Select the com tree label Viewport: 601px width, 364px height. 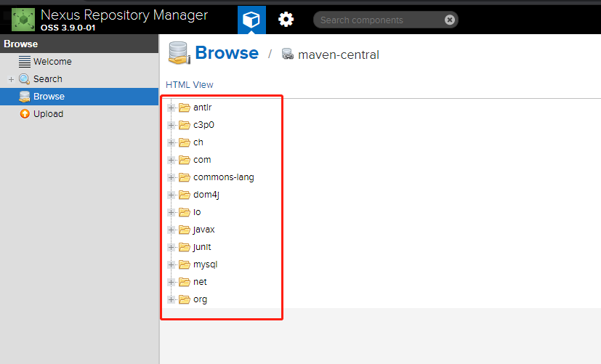coord(202,160)
